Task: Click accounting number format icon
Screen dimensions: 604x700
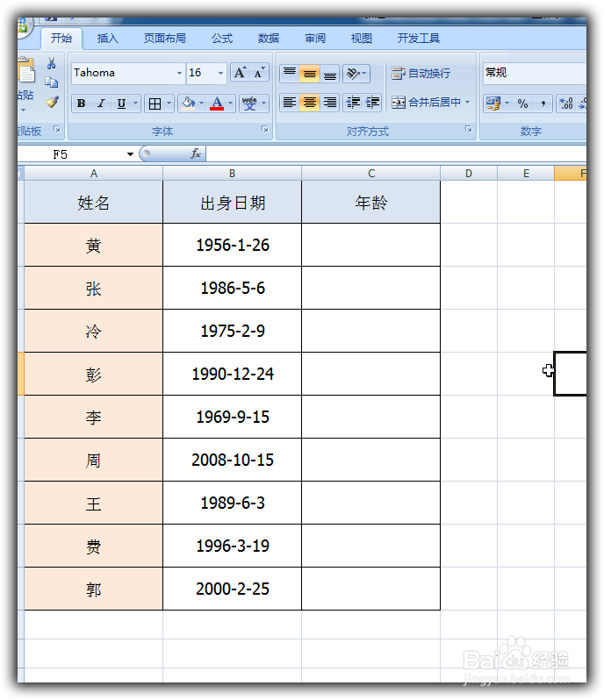Action: [493, 104]
